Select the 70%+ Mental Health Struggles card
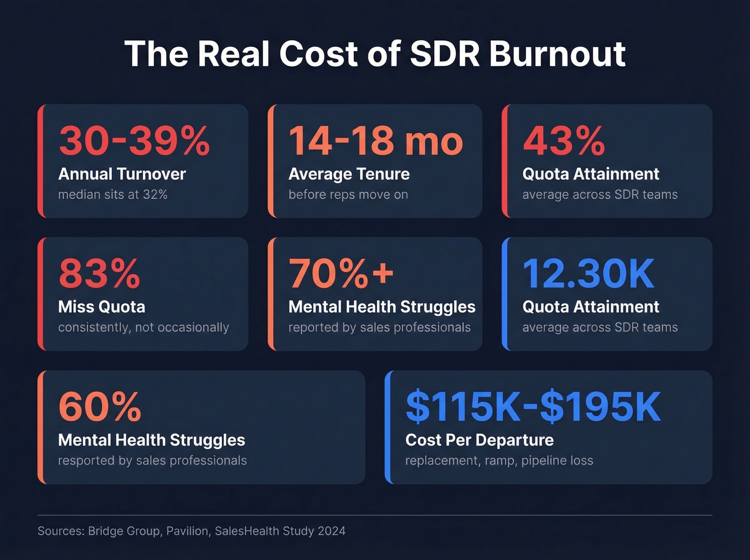The width and height of the screenshot is (750, 560). tap(375, 294)
